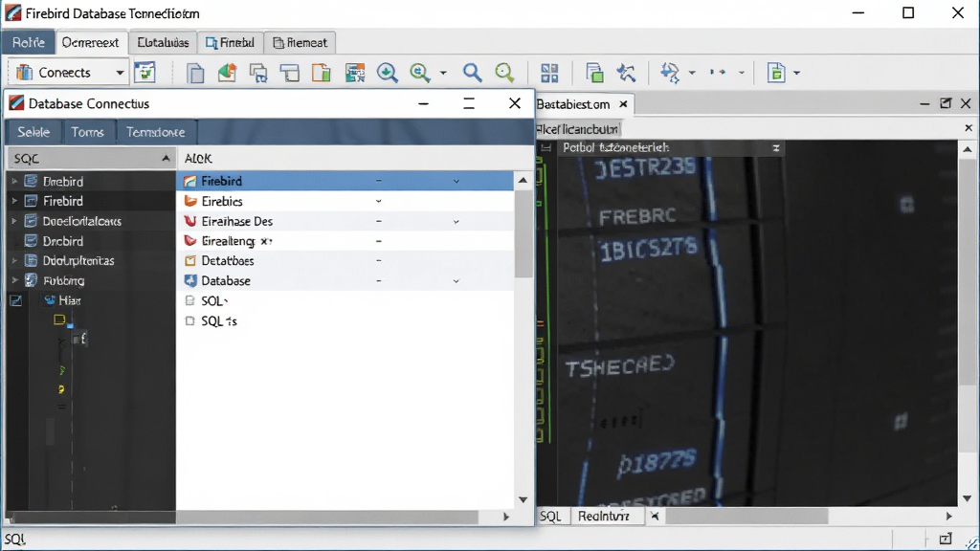Close the Realntvre bottom tab
The image size is (980, 551).
pos(655,516)
